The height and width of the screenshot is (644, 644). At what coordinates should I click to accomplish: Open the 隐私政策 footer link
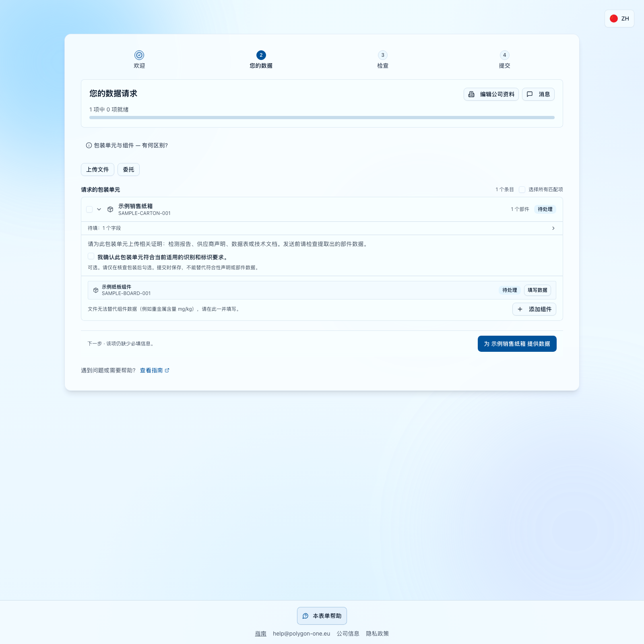(378, 634)
